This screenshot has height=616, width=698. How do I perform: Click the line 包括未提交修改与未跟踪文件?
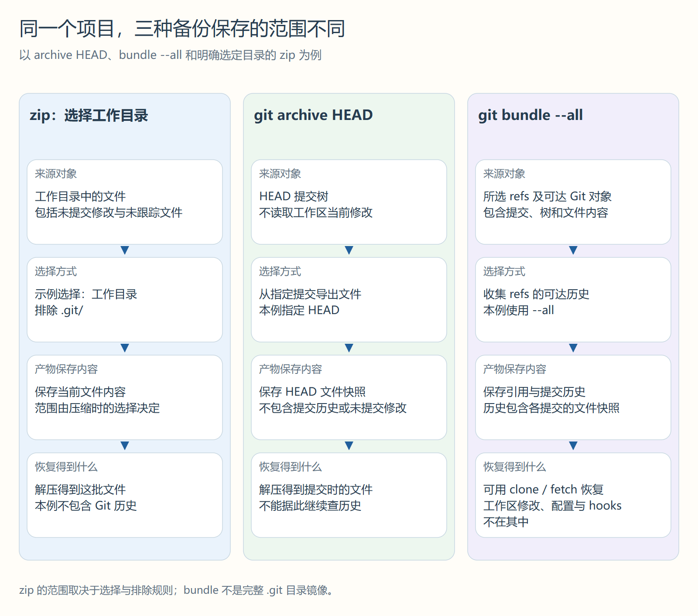click(x=109, y=212)
